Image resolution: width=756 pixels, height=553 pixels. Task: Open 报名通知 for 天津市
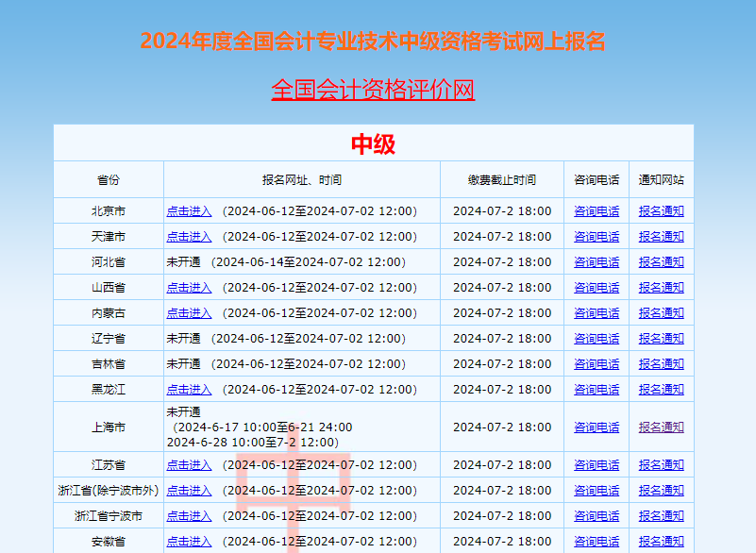[x=661, y=236]
